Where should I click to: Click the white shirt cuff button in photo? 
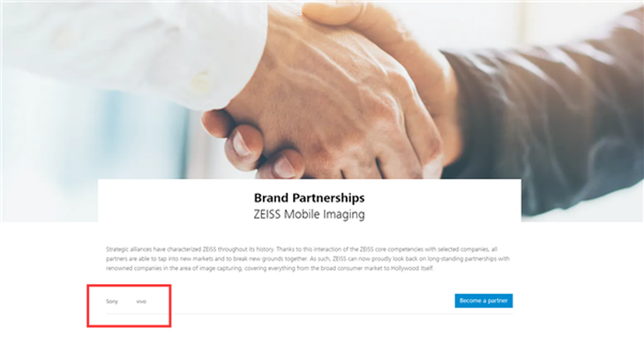(200, 81)
